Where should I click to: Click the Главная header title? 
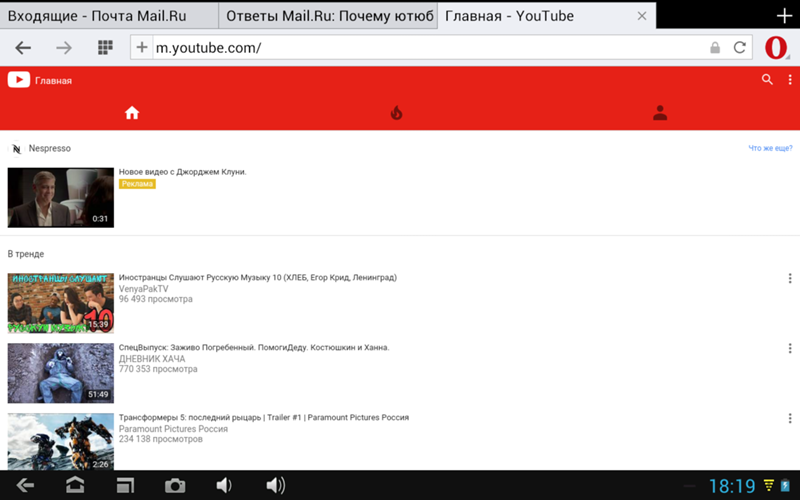pos(54,81)
